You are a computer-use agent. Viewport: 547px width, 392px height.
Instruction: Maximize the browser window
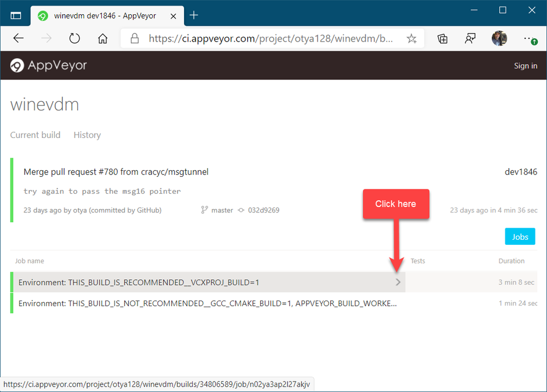pyautogui.click(x=503, y=10)
